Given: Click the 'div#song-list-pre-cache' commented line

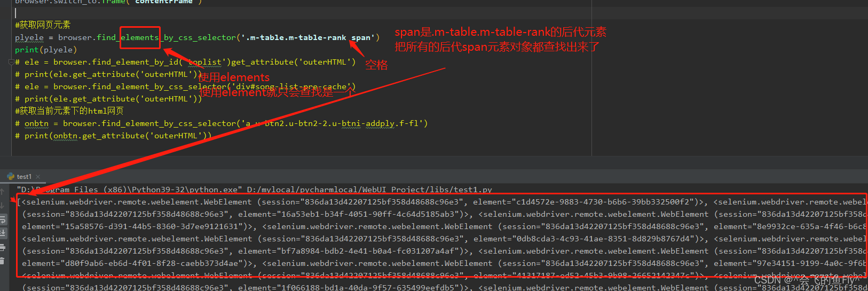Looking at the screenshot, I should pos(185,86).
